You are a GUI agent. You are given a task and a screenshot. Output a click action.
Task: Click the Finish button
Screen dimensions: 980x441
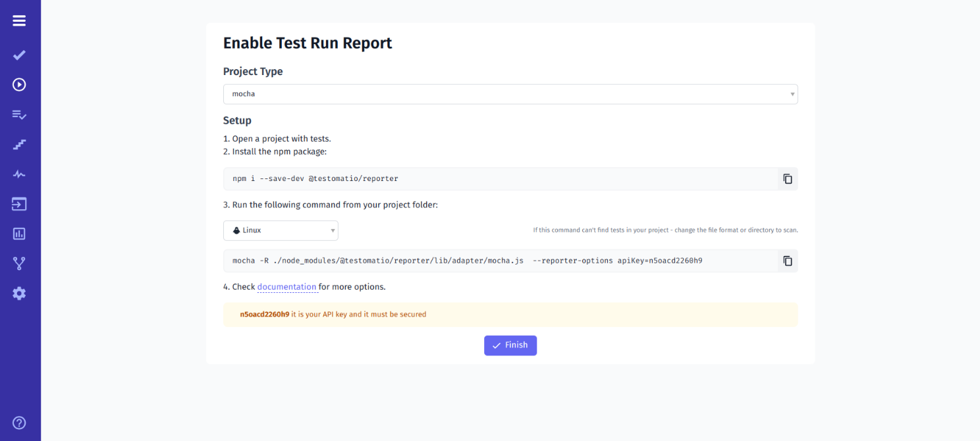510,345
